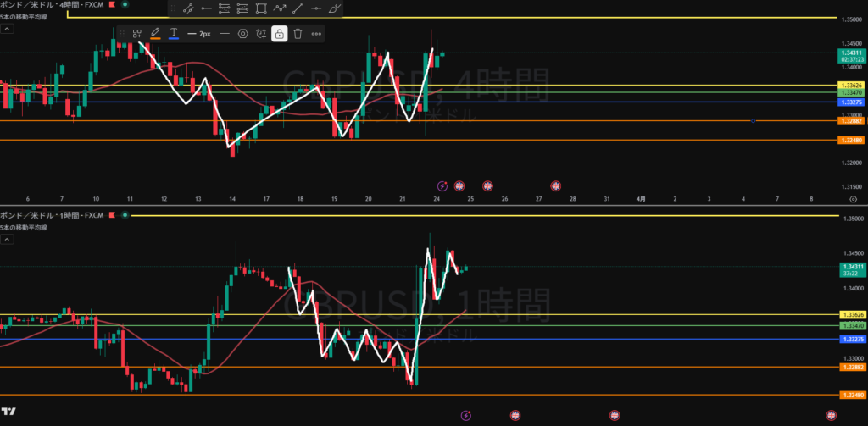Choose the rectangle drawing tool

click(261, 8)
